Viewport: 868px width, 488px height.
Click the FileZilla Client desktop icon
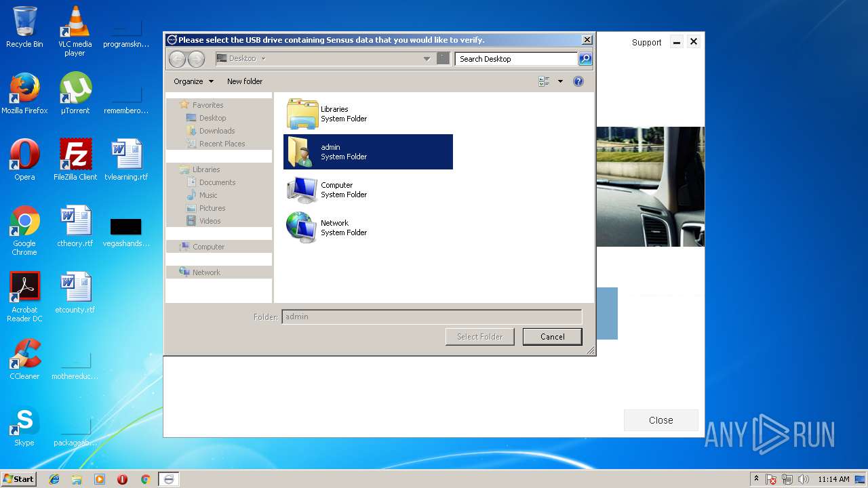75,160
